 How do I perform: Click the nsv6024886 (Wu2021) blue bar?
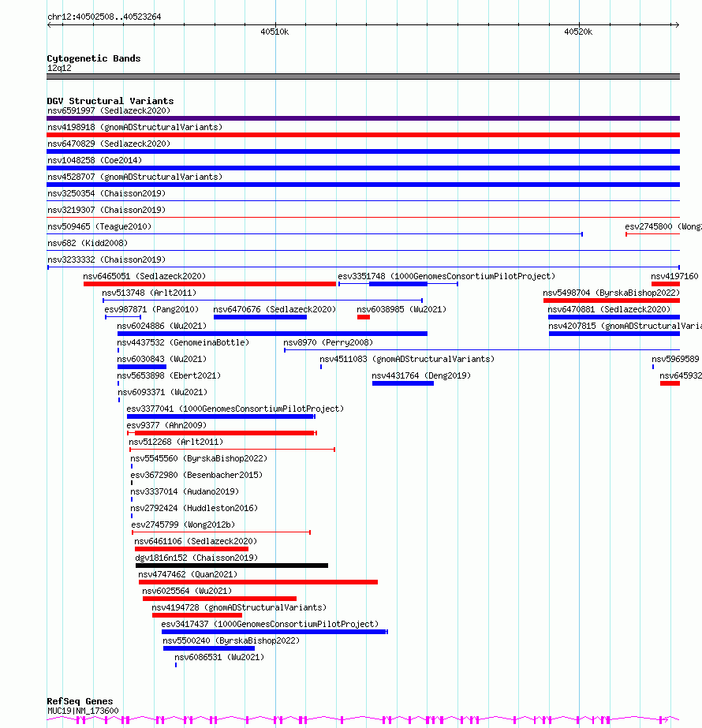272,334
